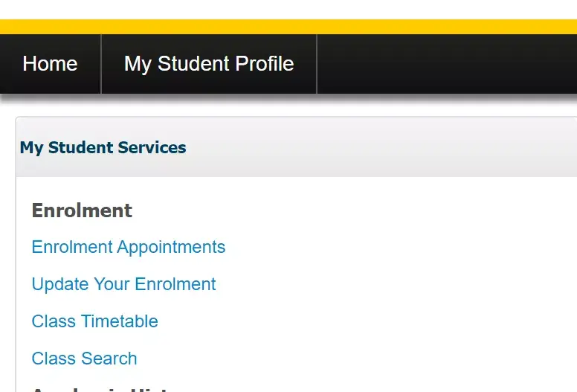The width and height of the screenshot is (577, 392).
Task: Show my Class Timetable
Action: click(94, 321)
